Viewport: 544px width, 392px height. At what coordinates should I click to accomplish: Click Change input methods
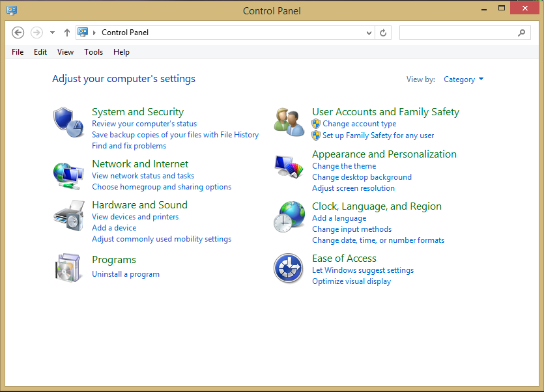tap(352, 229)
